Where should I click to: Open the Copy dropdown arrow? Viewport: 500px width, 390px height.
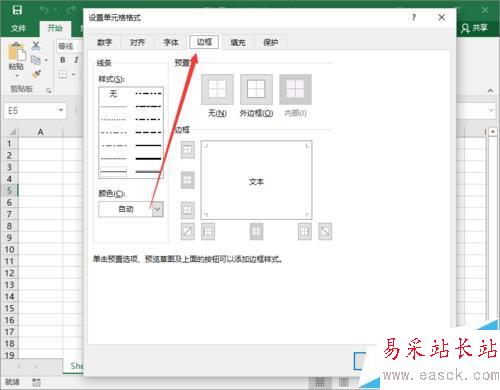46,60
